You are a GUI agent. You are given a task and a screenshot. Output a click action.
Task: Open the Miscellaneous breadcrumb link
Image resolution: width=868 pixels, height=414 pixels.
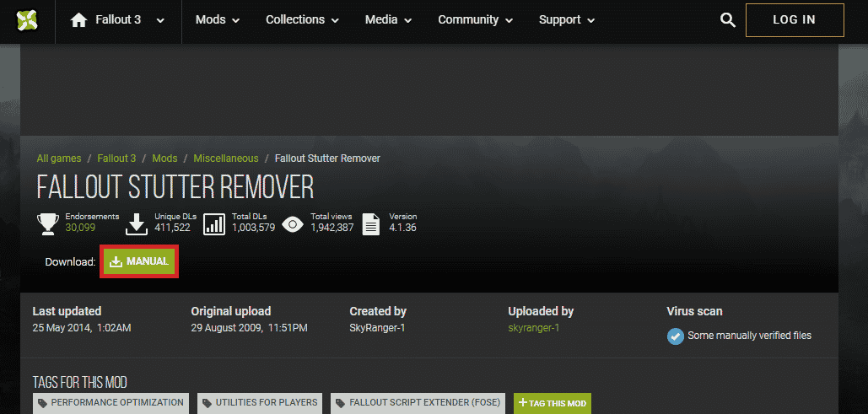coord(226,159)
